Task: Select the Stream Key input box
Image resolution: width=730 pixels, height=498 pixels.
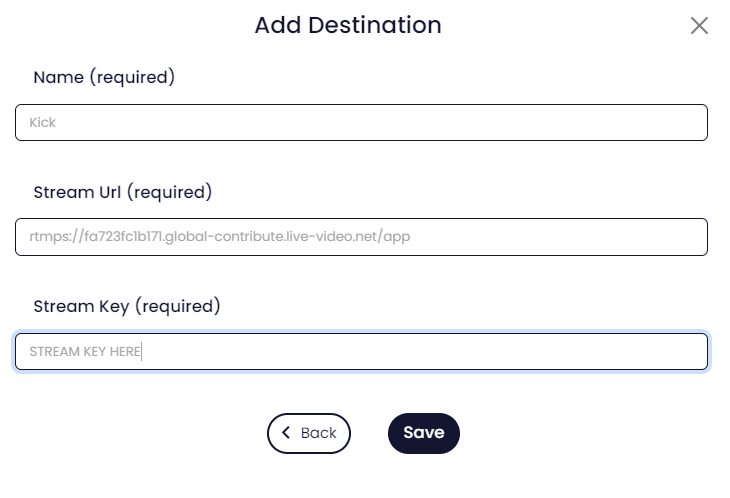Action: (361, 352)
